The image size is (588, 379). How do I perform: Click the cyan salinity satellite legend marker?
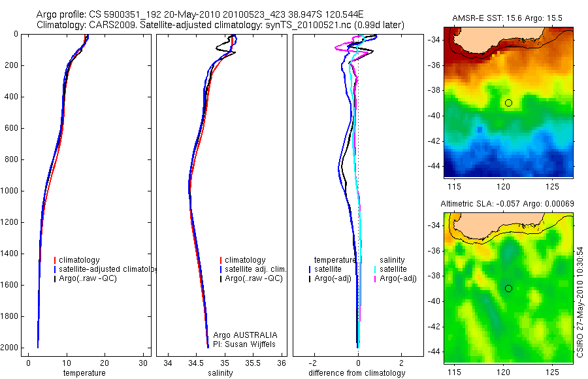click(x=375, y=269)
